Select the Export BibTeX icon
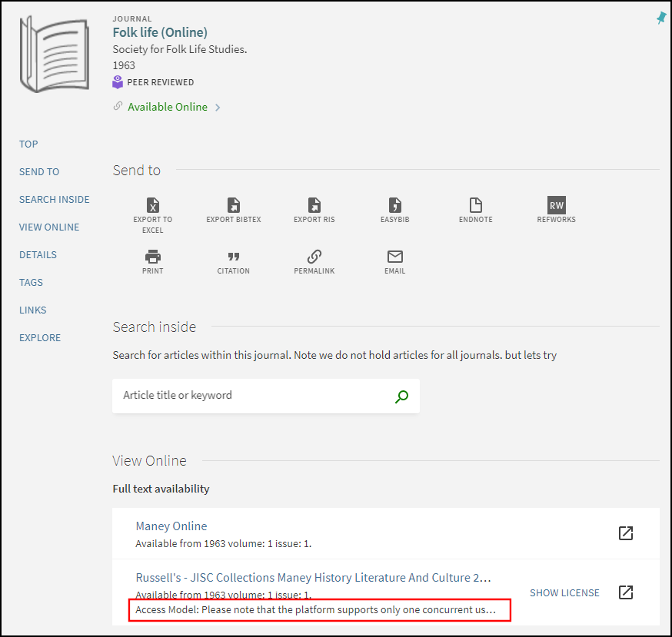The image size is (672, 637). [x=233, y=205]
